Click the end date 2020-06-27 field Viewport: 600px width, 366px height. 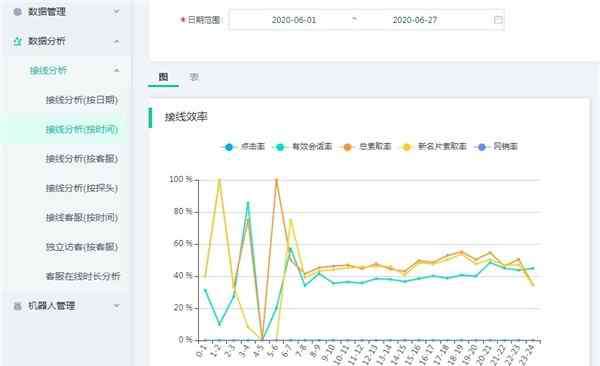click(415, 20)
